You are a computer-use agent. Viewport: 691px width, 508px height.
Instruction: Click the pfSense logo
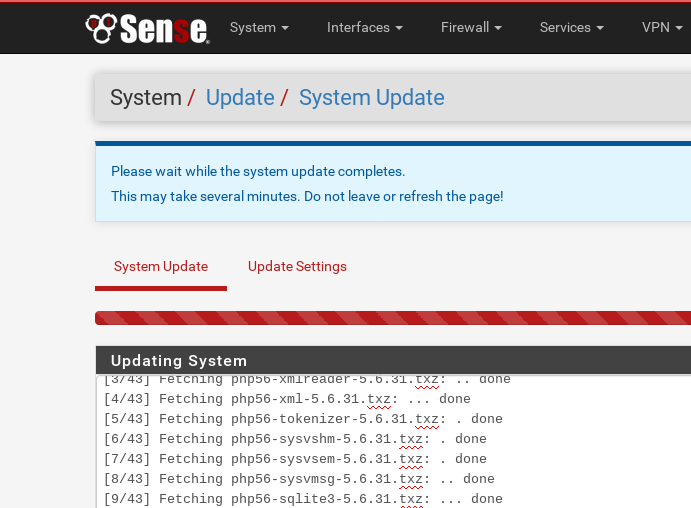(148, 29)
